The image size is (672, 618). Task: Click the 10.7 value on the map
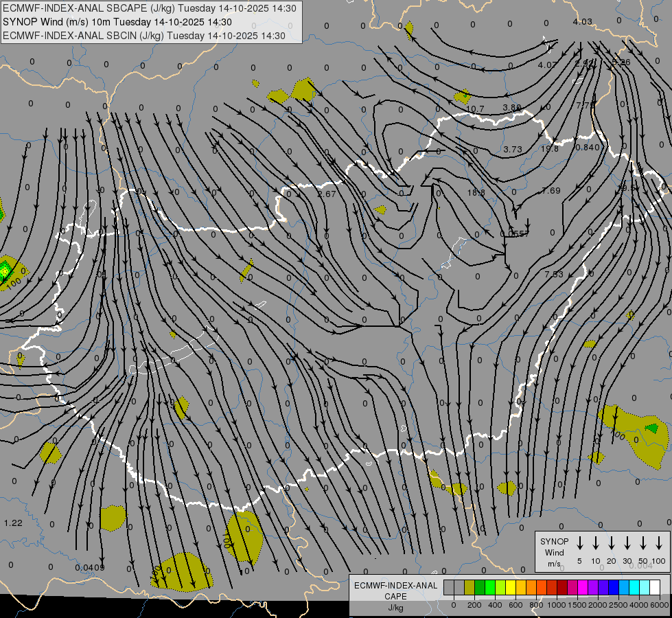point(475,109)
